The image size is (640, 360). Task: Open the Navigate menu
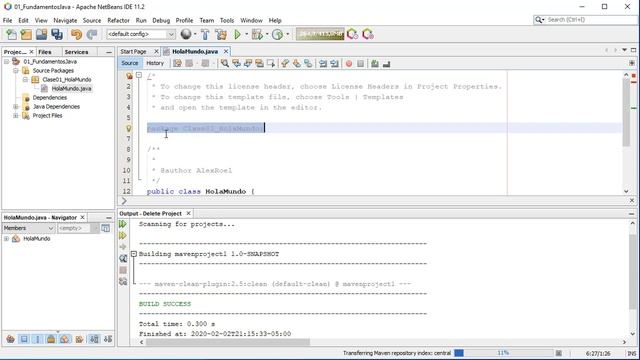pos(65,20)
